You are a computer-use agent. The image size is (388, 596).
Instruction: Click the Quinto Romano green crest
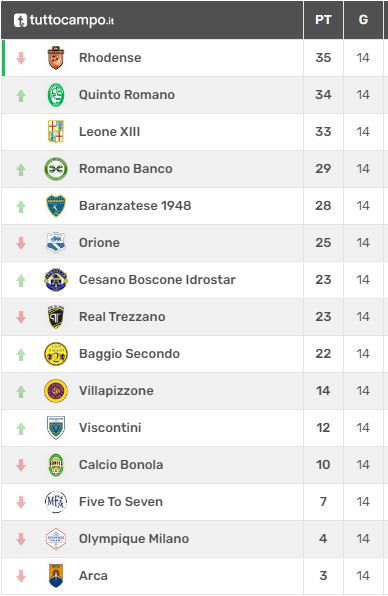(x=56, y=95)
